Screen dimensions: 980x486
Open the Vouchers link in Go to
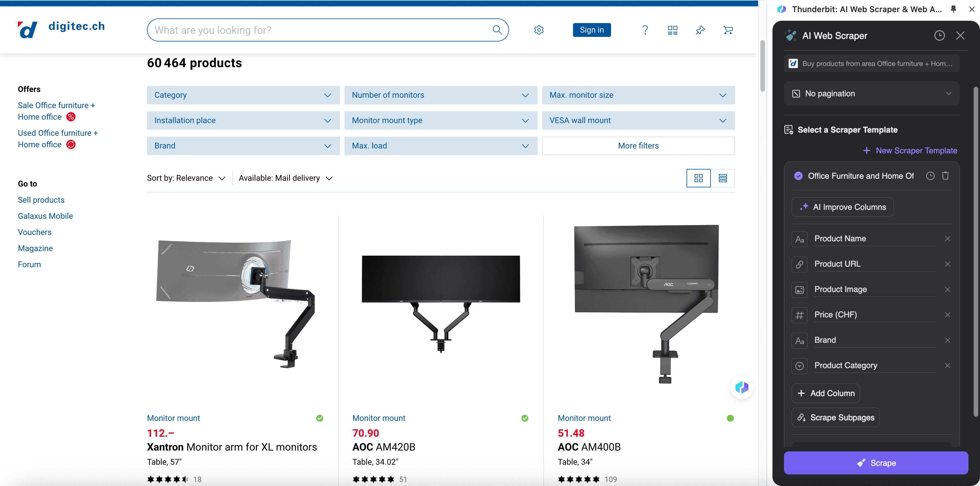(x=35, y=232)
